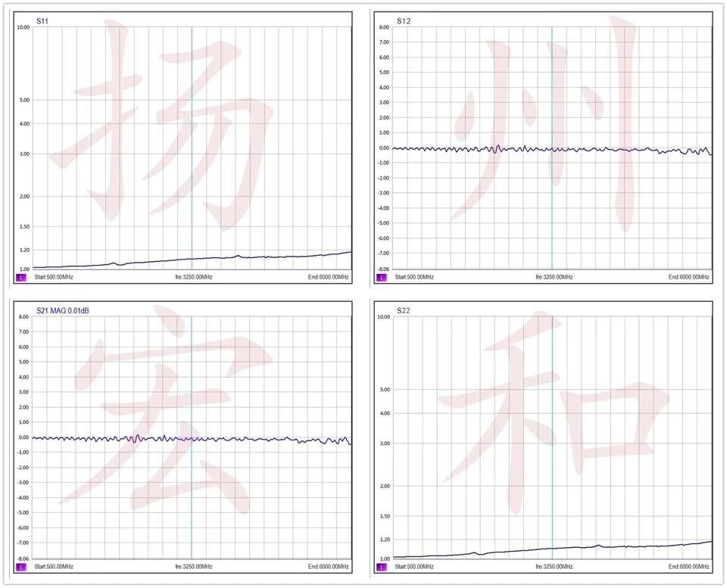Click the S21 vertical frequency marker line
This screenshot has height=588, width=727.
click(192, 438)
